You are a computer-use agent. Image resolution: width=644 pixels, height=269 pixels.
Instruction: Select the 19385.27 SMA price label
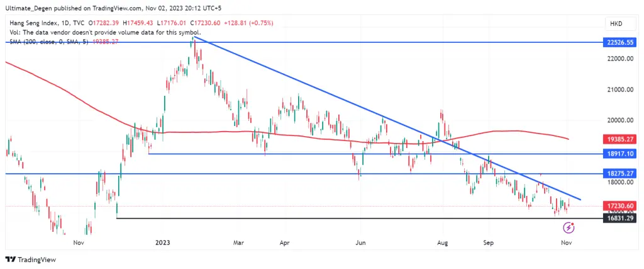pos(619,139)
